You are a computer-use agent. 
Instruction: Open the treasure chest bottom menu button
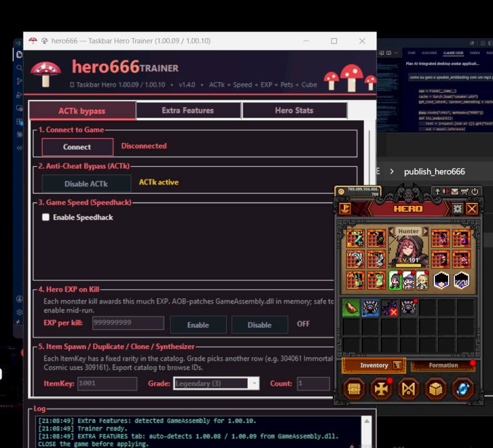coord(354,389)
